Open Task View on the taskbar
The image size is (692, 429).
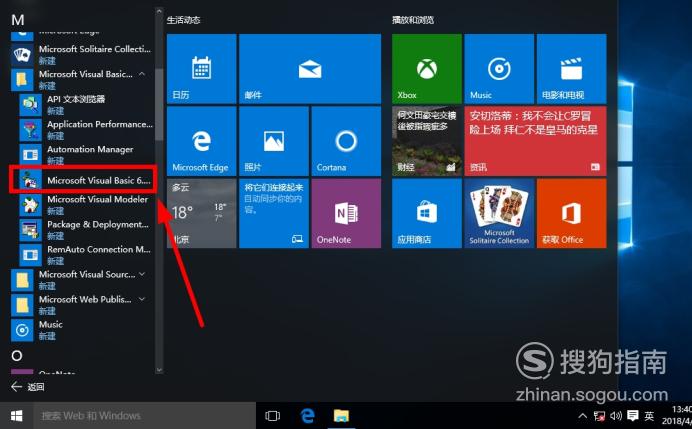pyautogui.click(x=272, y=416)
